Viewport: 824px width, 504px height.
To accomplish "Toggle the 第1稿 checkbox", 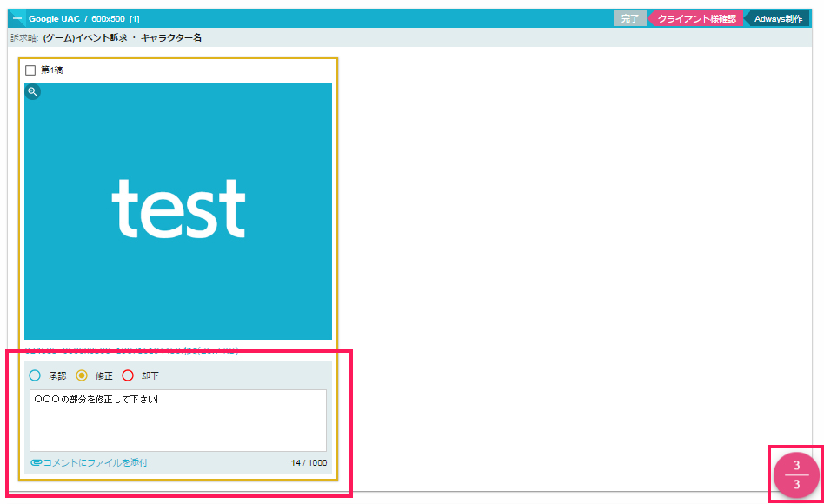I will 30,70.
